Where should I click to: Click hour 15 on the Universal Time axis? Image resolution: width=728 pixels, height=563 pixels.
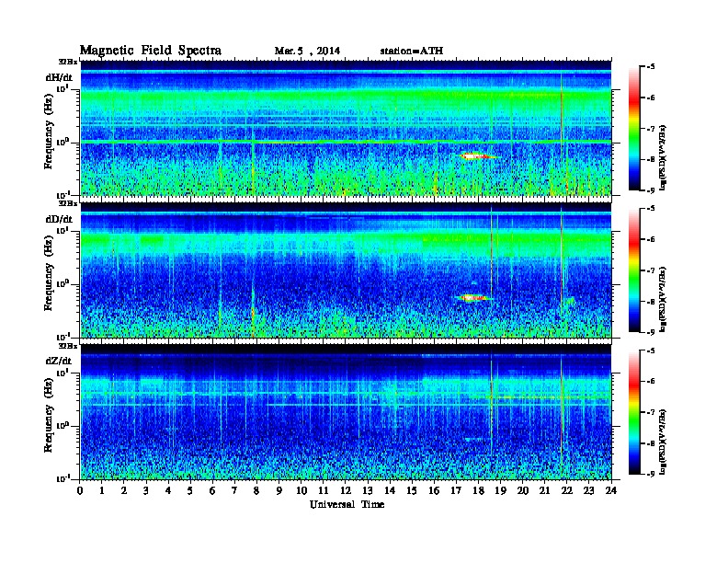412,490
